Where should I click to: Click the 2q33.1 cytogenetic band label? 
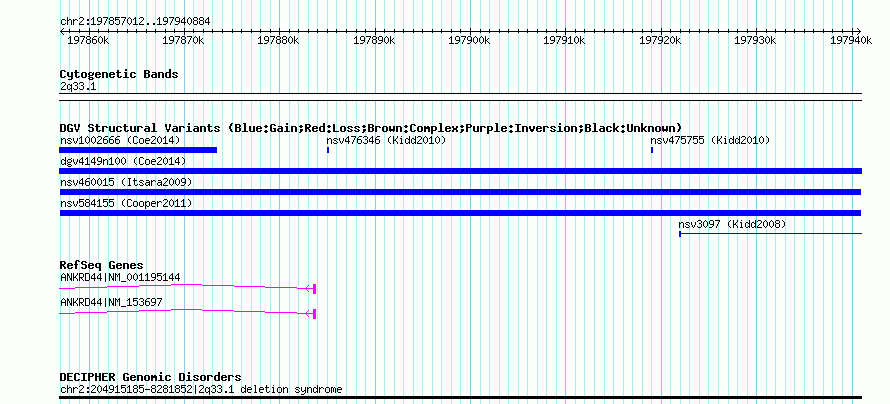coord(78,86)
